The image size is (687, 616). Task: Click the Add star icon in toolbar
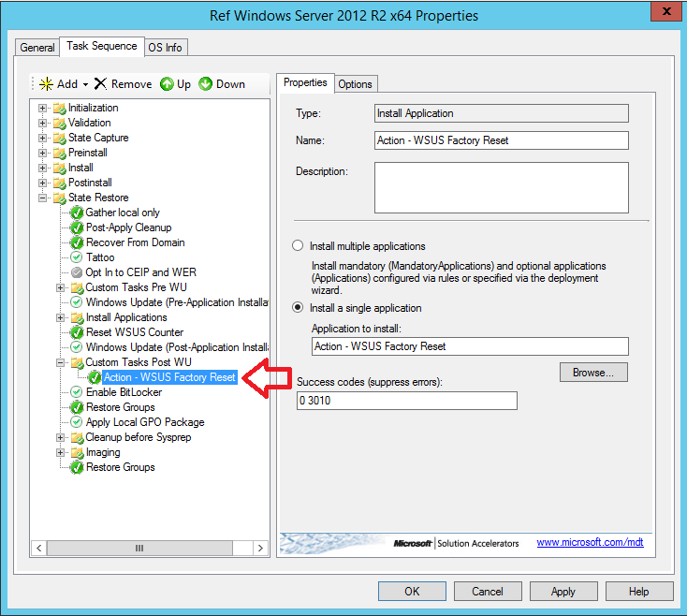pos(46,83)
